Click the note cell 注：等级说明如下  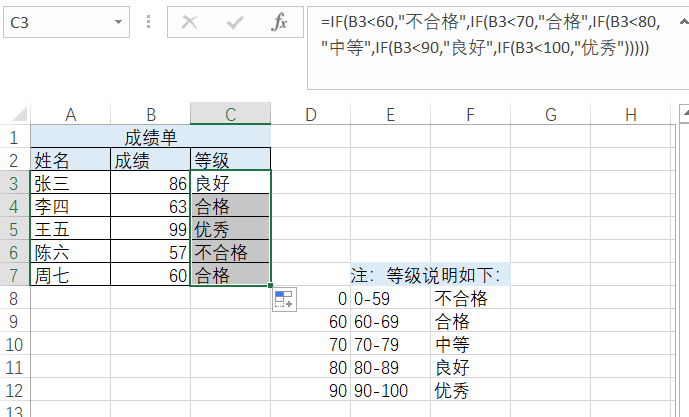point(431,275)
